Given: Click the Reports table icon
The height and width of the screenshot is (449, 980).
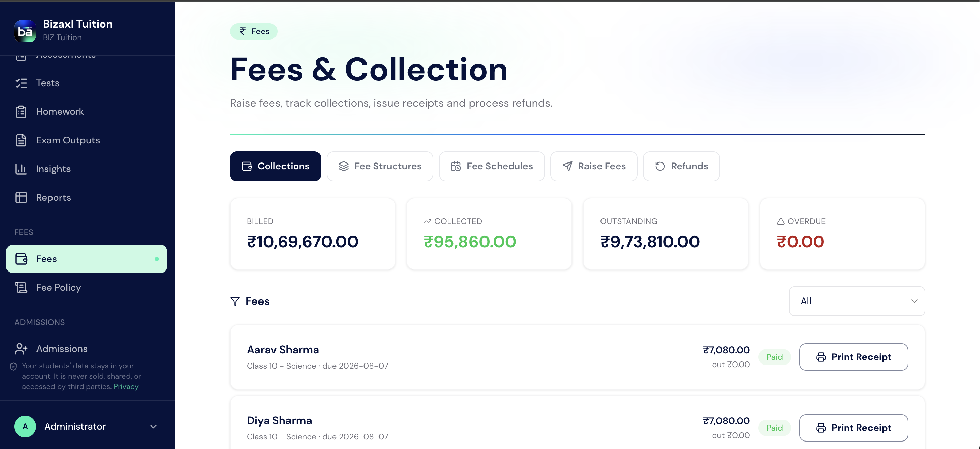Looking at the screenshot, I should point(21,197).
